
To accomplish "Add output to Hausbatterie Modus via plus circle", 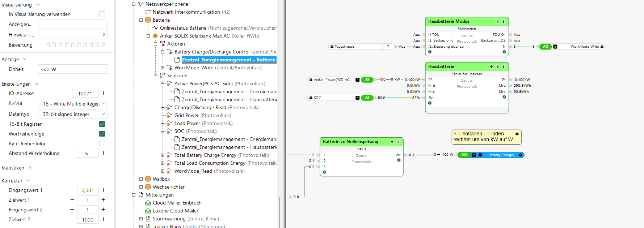I will [x=504, y=52].
